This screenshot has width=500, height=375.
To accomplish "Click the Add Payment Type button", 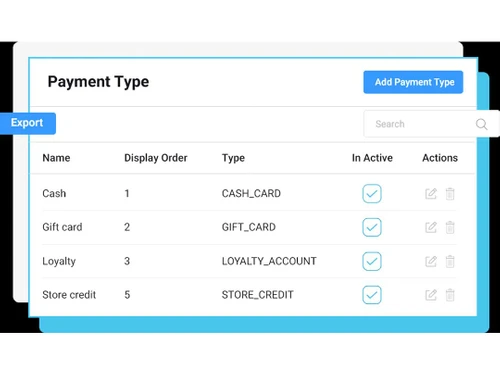I will click(x=413, y=82).
